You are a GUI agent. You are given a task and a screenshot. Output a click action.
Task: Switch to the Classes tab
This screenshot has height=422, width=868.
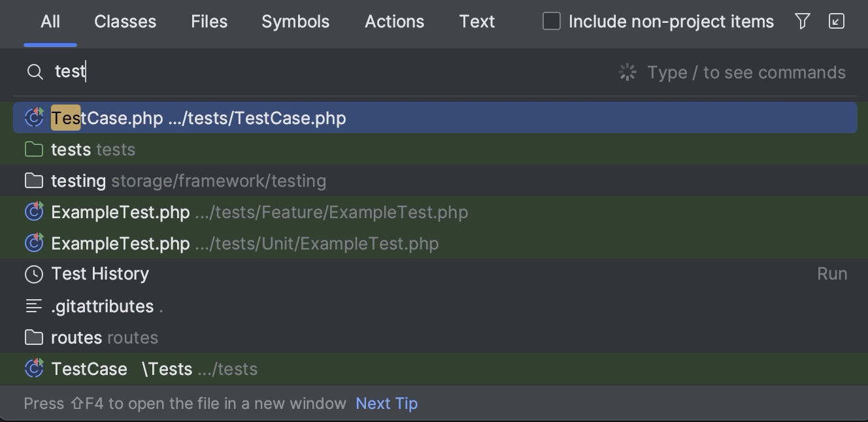pyautogui.click(x=125, y=21)
